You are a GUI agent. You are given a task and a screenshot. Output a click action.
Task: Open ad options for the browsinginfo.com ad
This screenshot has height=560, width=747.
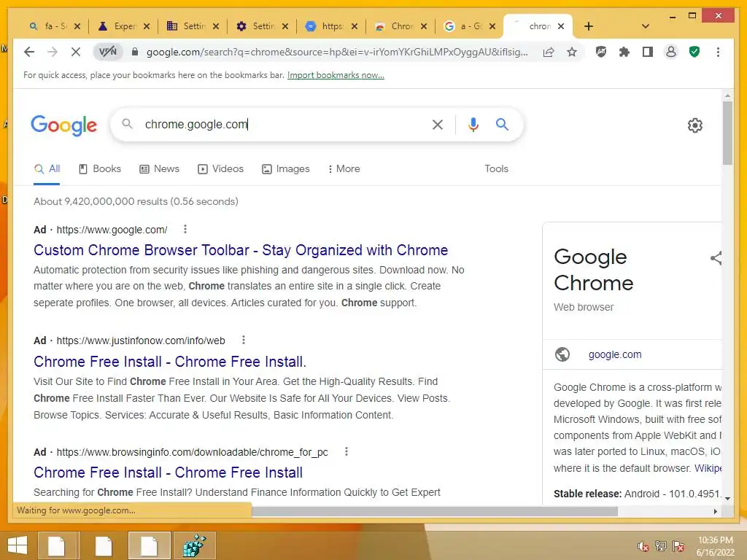click(347, 451)
